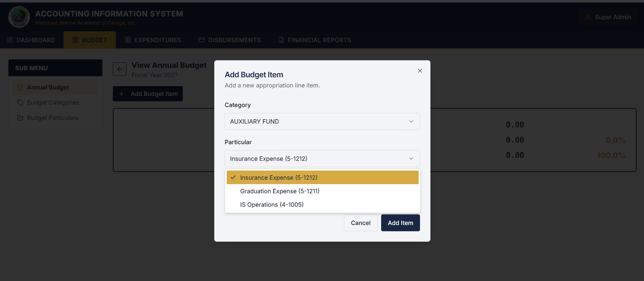644x281 pixels.
Task: Select Annual Budget in sub menu
Action: [55, 88]
